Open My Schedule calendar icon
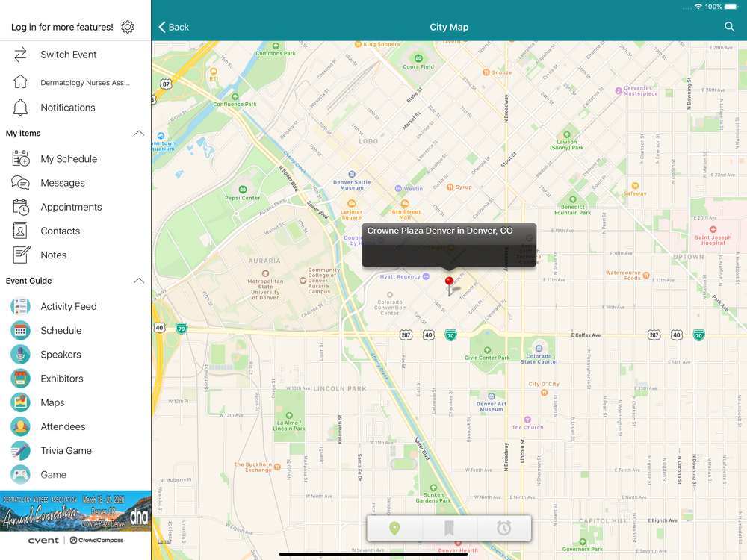Image resolution: width=747 pixels, height=560 pixels. tap(20, 158)
